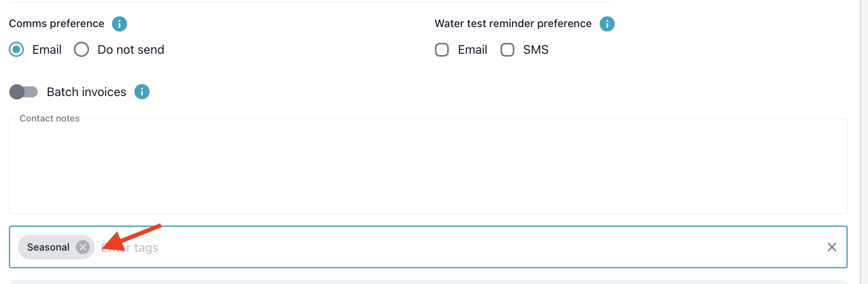Open the Batch invoices info tooltip icon

142,91
